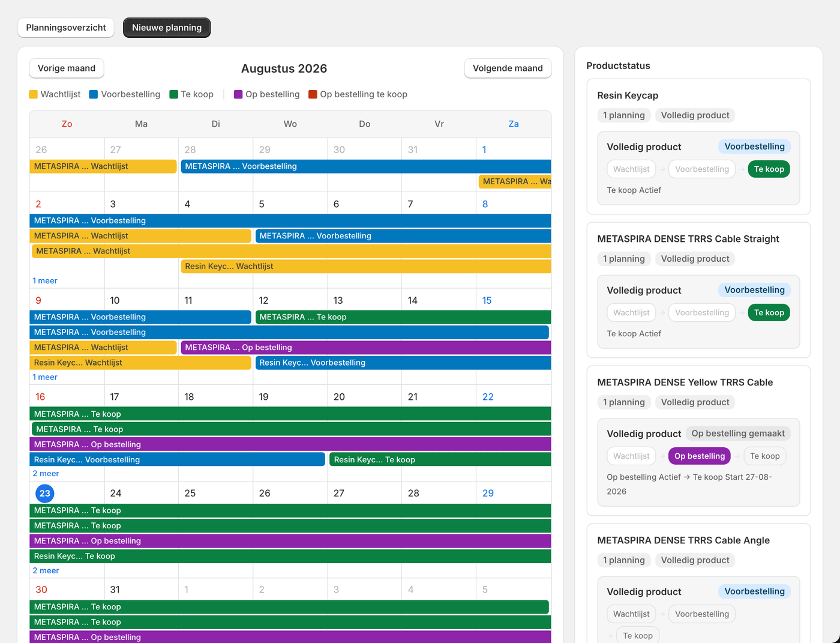Open METASPIRA DENSE TRRS Cable Angle title
The image size is (840, 643).
[683, 540]
